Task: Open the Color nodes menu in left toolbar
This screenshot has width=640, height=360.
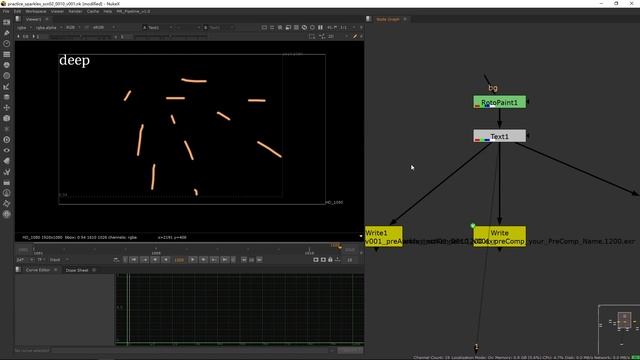Action: (7, 65)
